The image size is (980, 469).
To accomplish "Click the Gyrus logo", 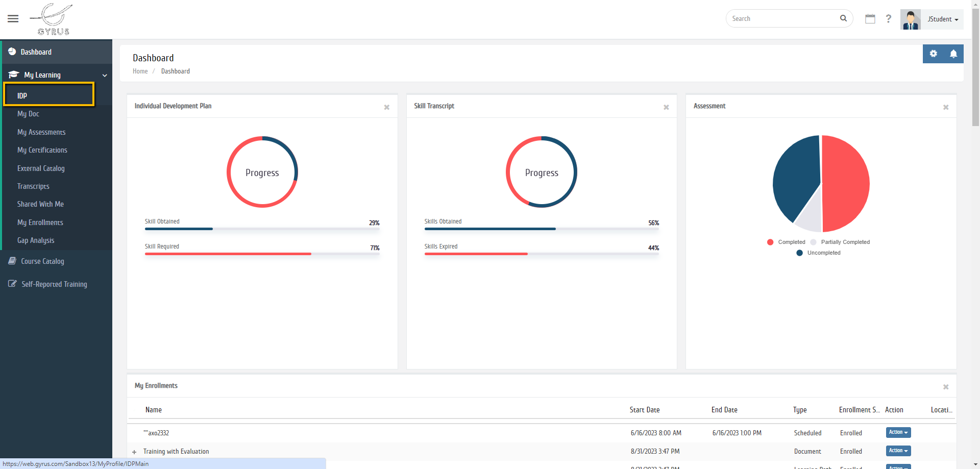I will (52, 19).
